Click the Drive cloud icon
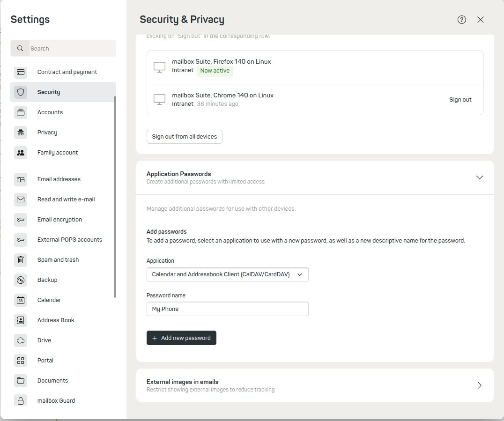The width and height of the screenshot is (504, 421). tap(21, 340)
